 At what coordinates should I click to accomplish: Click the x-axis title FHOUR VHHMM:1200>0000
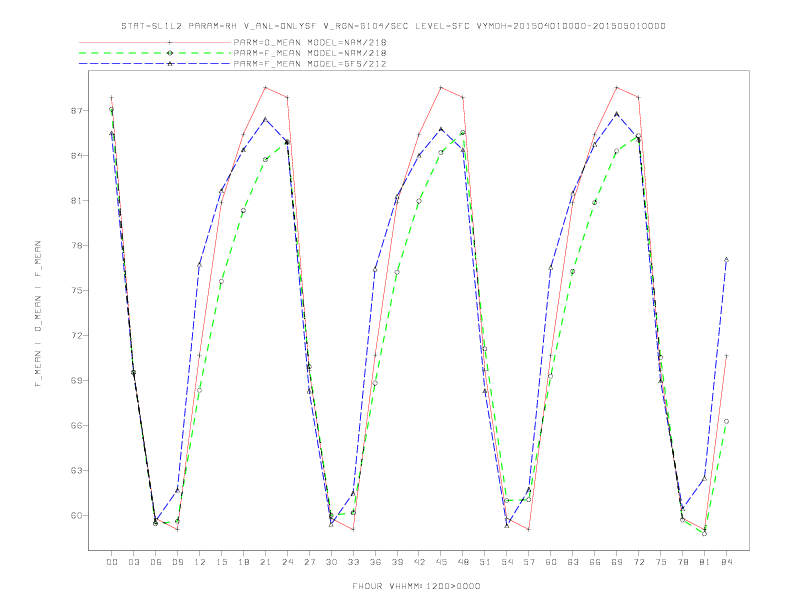(416, 586)
